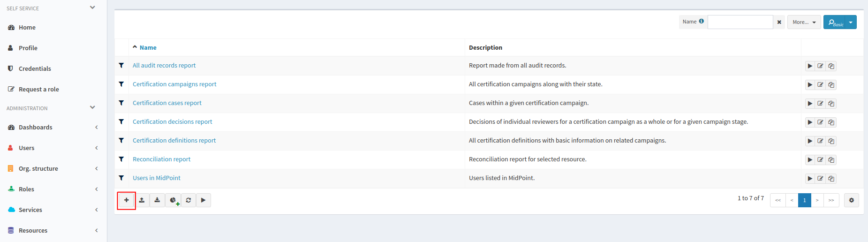
Task: Click into the Name search input field
Action: pyautogui.click(x=740, y=22)
